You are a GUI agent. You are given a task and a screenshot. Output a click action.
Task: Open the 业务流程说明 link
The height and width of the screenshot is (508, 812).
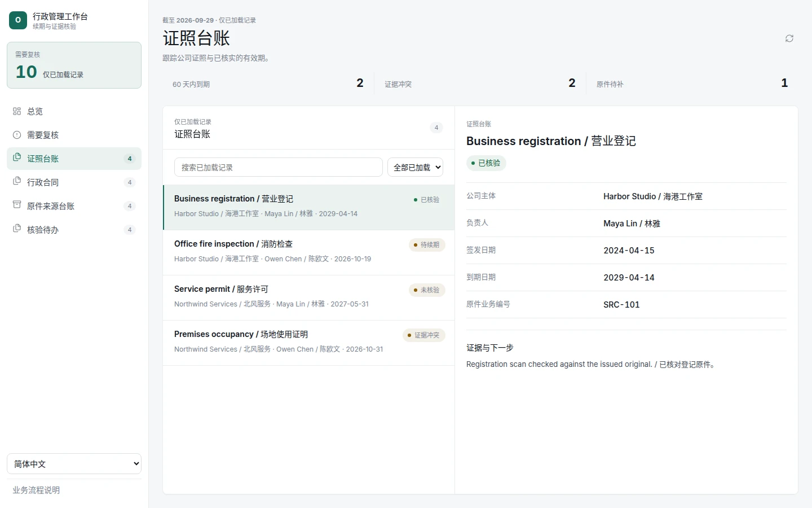click(x=36, y=490)
